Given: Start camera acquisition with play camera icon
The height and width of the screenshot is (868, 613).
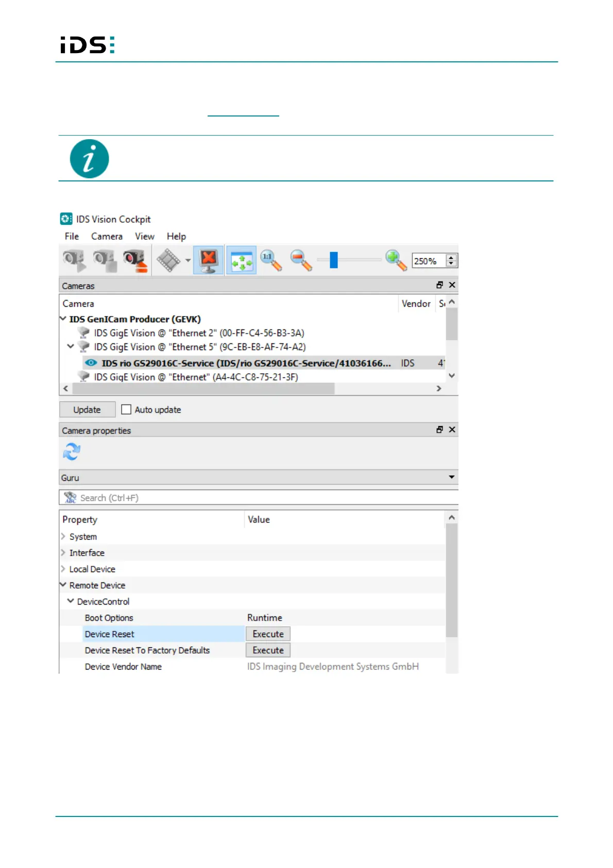Looking at the screenshot, I should [74, 260].
